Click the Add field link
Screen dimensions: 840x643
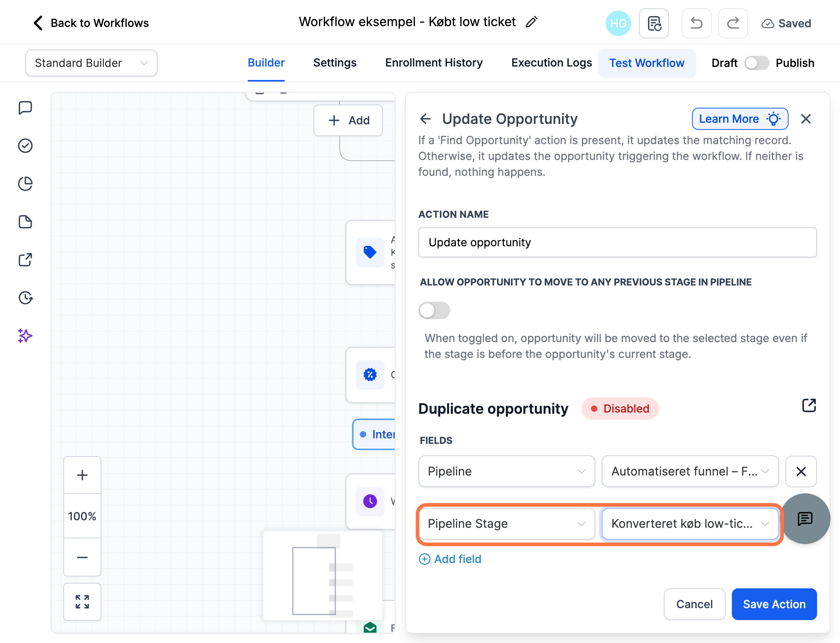pyautogui.click(x=450, y=559)
